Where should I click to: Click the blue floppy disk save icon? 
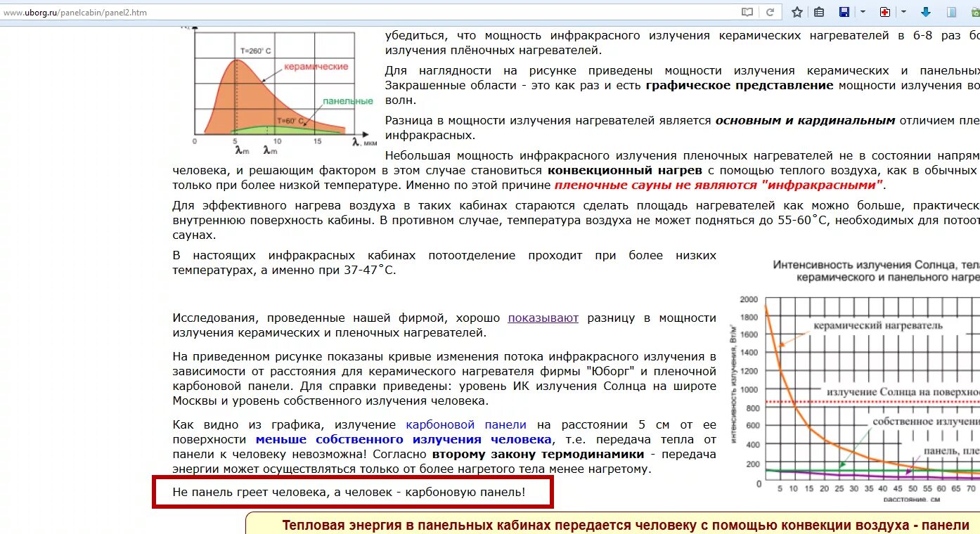(844, 12)
